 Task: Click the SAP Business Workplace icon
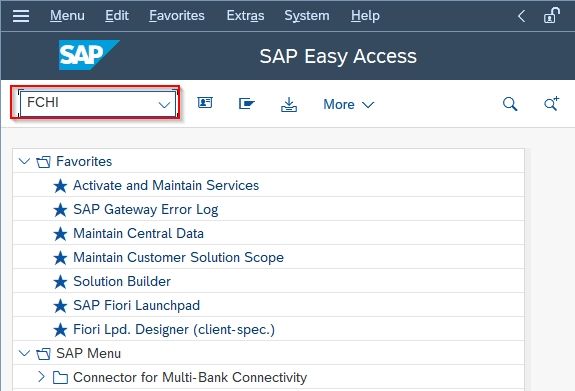247,104
